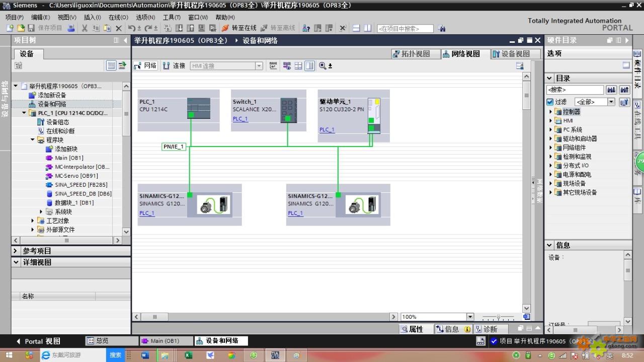This screenshot has width=644, height=362.
Task: Click the open project toolbar icon
Action: (x=21, y=28)
